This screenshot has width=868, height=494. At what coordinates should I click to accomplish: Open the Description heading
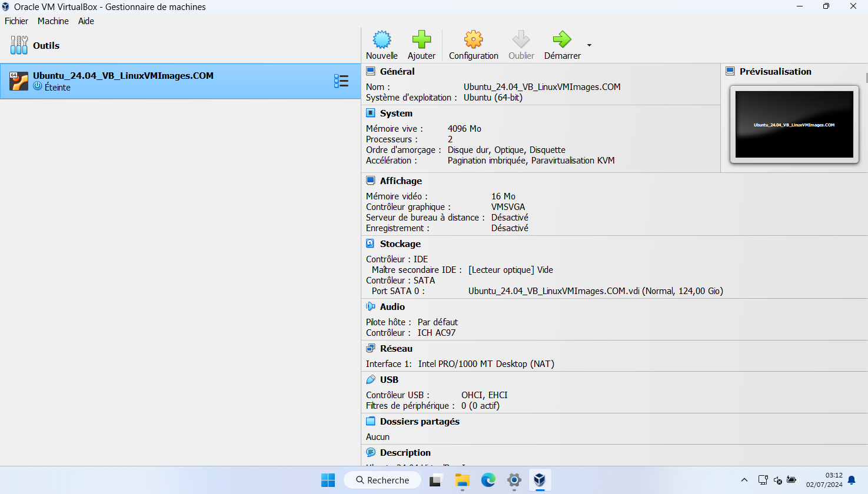[405, 452]
